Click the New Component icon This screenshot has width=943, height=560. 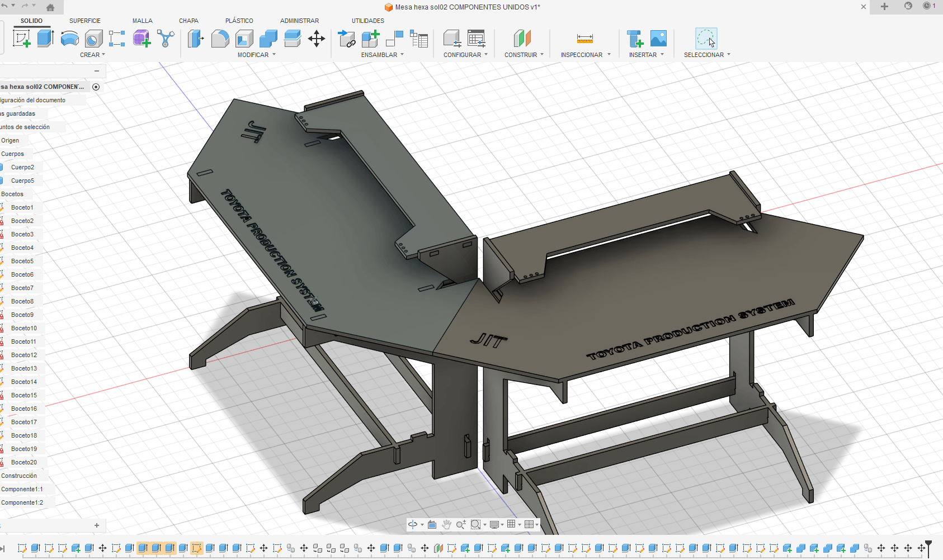point(370,39)
